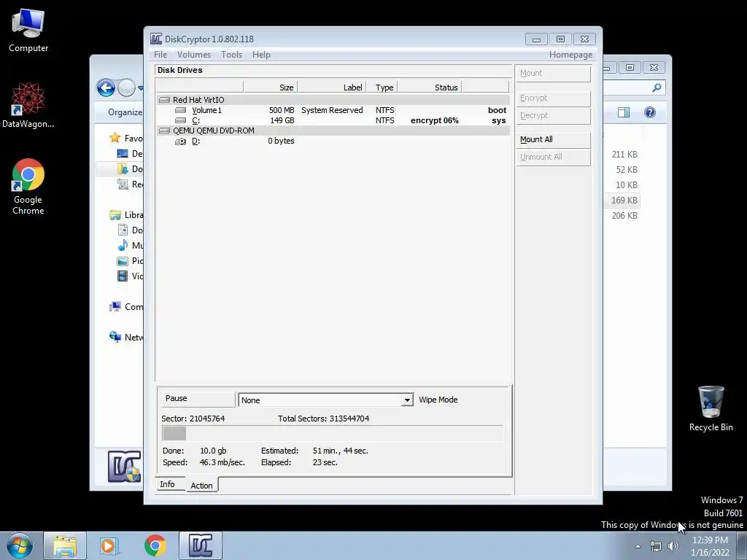Open Chrome from the taskbar

coord(155,545)
